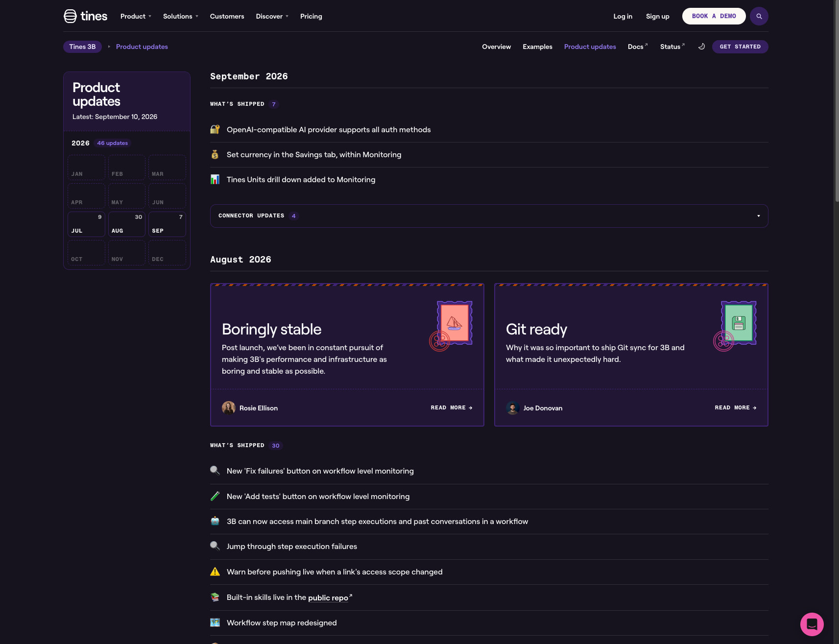Click the Tines logo
The height and width of the screenshot is (644, 839).
pos(86,16)
